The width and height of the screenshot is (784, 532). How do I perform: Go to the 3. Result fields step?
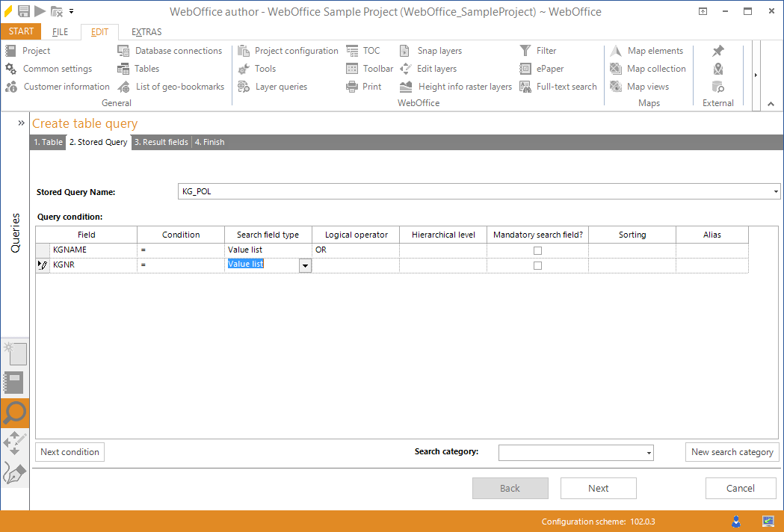[x=161, y=142]
